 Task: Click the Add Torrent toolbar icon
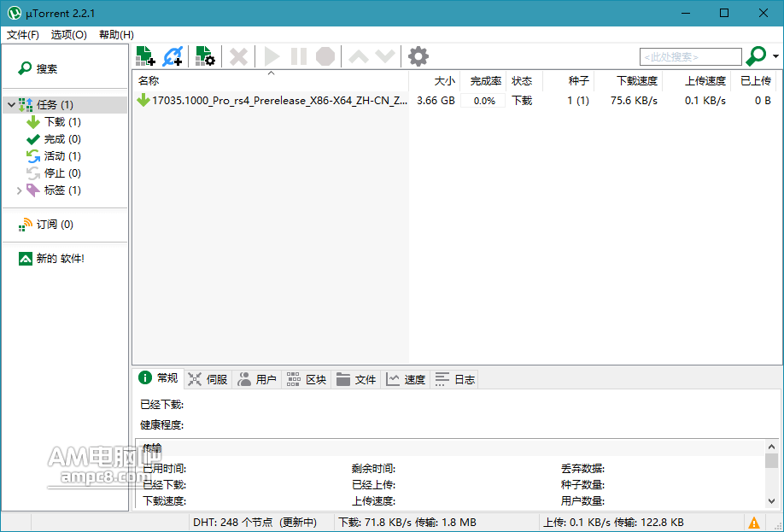click(x=145, y=56)
